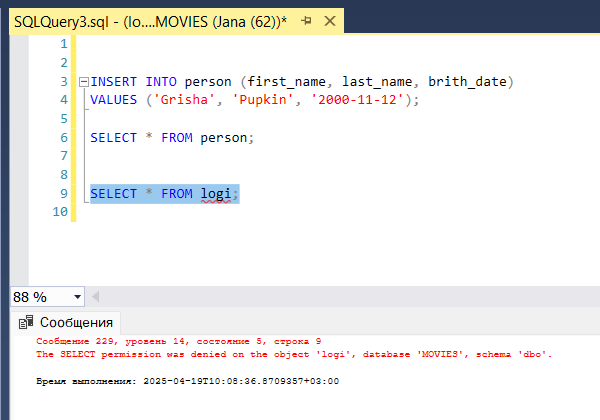Click the 'Сообщение 229' error header line
Viewport: 600px width, 420px height.
click(x=179, y=341)
